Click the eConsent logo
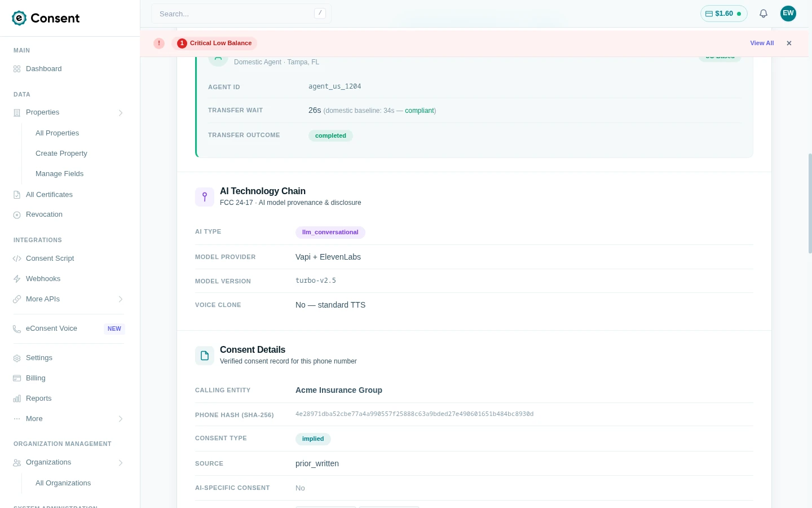This screenshot has height=508, width=812. click(45, 18)
